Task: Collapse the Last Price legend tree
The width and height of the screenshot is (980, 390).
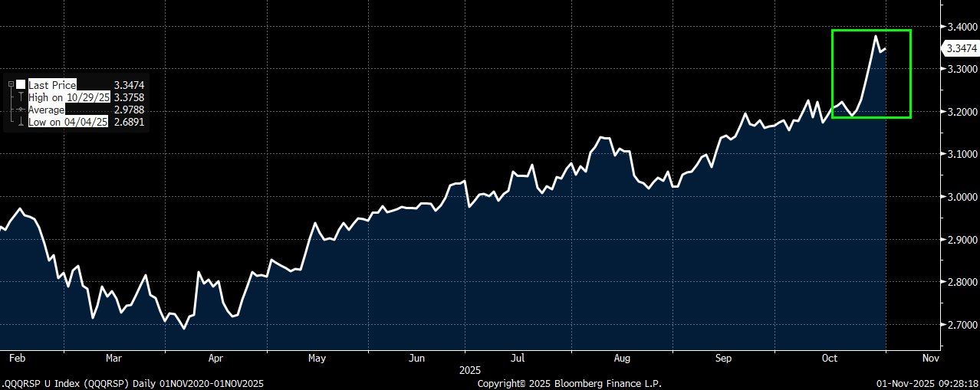Action: click(x=10, y=85)
